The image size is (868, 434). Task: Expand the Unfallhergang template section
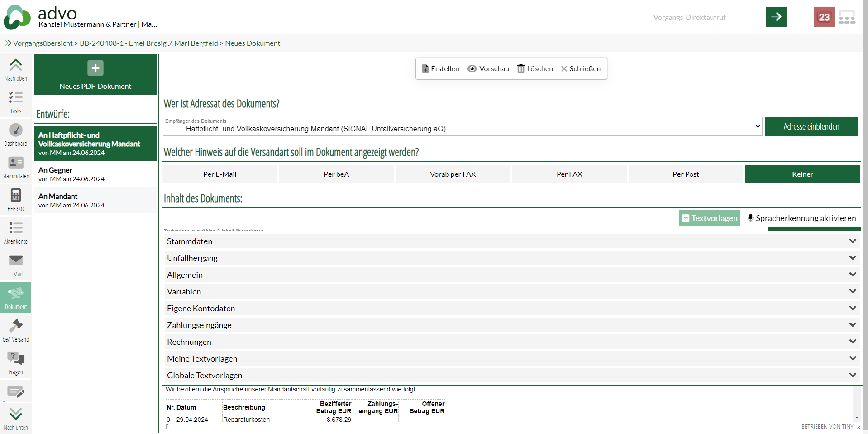tap(511, 258)
